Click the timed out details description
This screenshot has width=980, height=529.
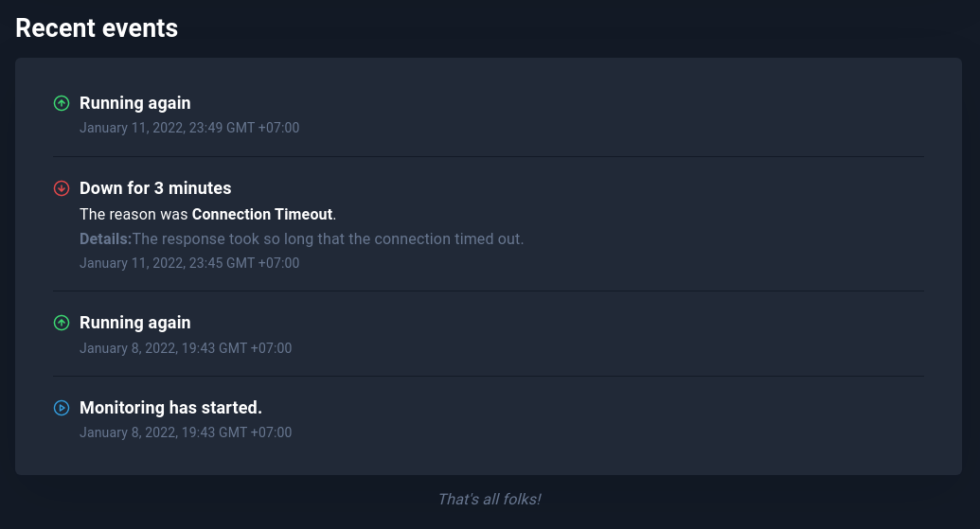pos(329,238)
